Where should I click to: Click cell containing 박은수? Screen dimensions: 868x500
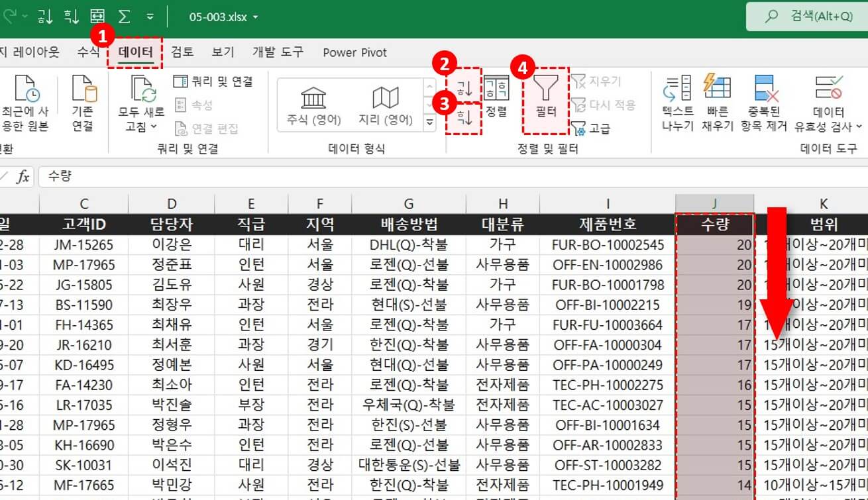coord(172,445)
